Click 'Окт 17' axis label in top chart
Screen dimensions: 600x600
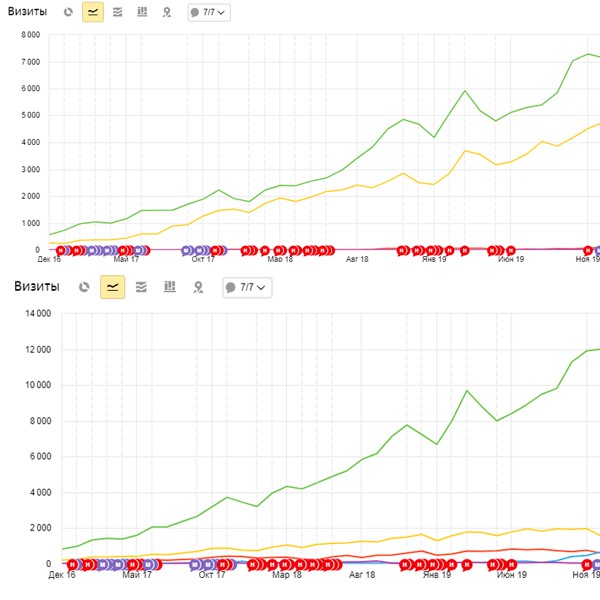coord(203,259)
